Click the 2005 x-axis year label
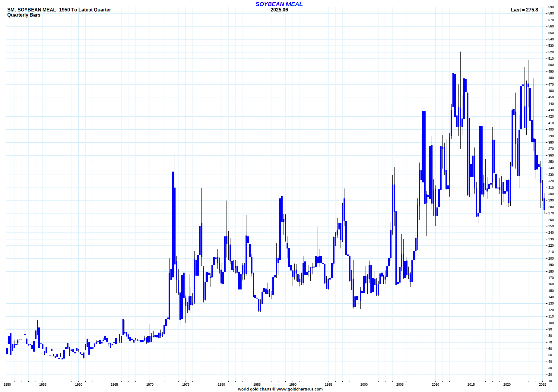Viewport: 558px width, 392px height. 400,384
